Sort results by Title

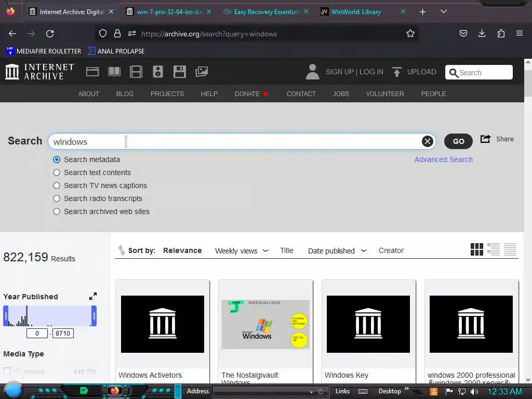tap(287, 250)
